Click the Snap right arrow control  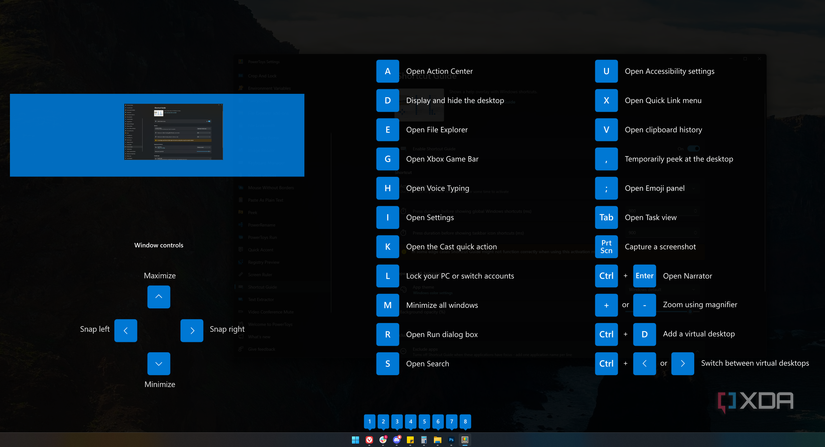(192, 331)
